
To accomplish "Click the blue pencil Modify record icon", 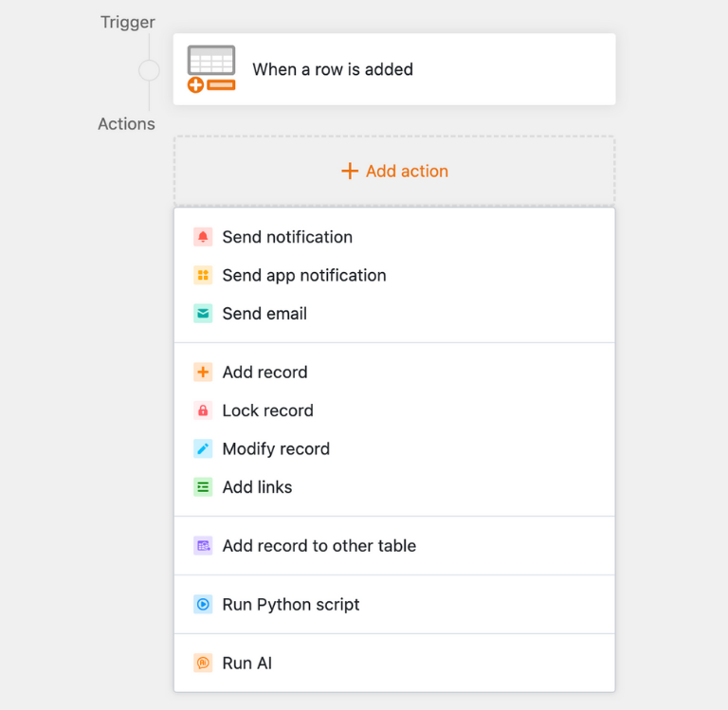I will pos(203,449).
